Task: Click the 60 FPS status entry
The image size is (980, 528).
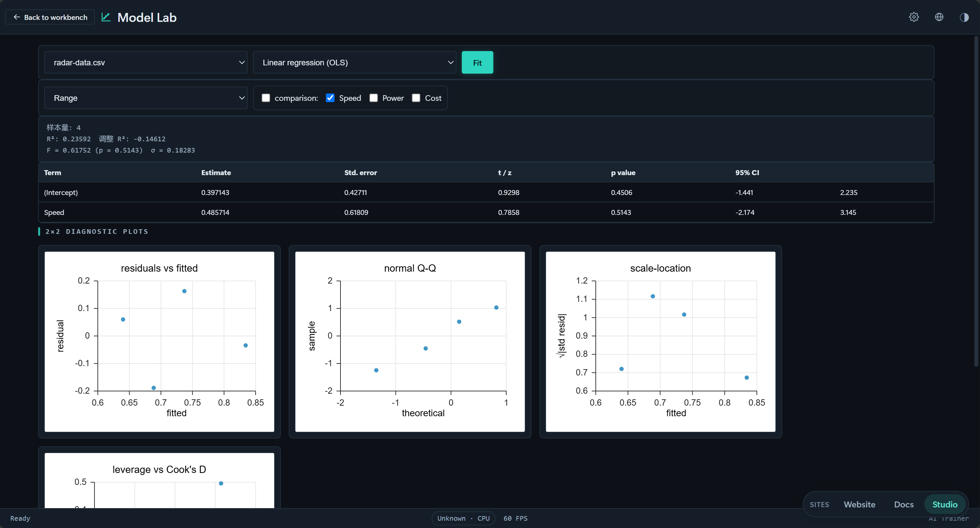Action: point(515,518)
